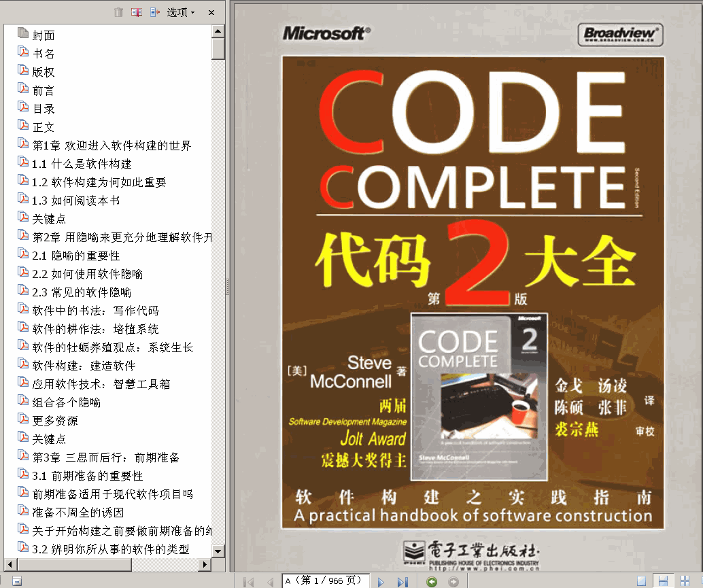Click the bottom-left panel minimize icon
Viewport: 703px width, 588px height.
(16, 581)
